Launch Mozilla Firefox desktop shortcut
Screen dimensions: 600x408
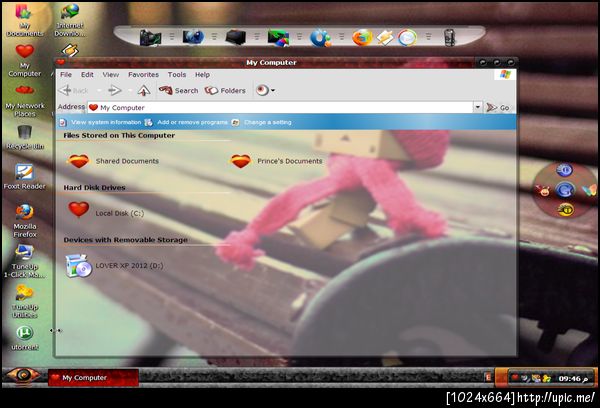[x=24, y=221]
